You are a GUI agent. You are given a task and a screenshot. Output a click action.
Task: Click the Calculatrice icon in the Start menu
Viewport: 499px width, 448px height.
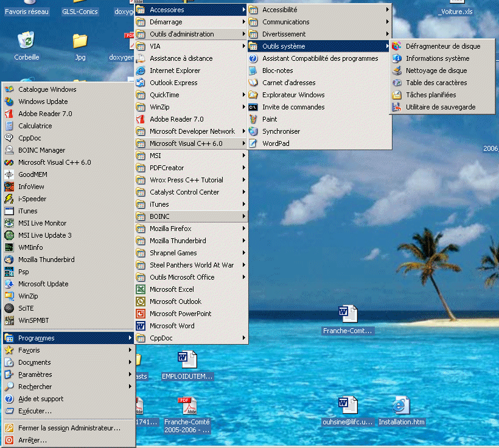[x=9, y=126]
